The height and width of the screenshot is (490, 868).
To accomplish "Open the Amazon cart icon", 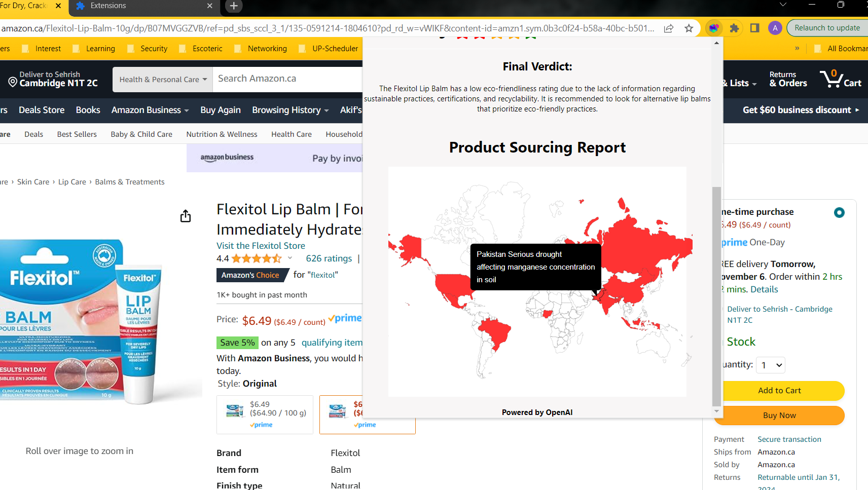I will 841,79.
